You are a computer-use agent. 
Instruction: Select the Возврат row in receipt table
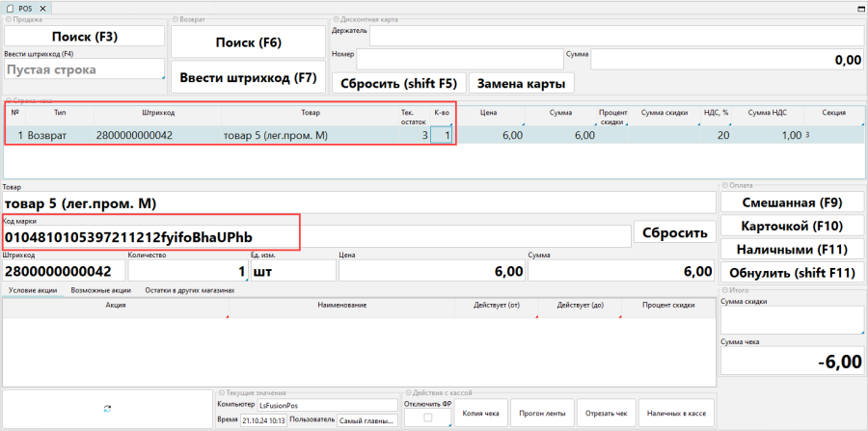coord(48,136)
